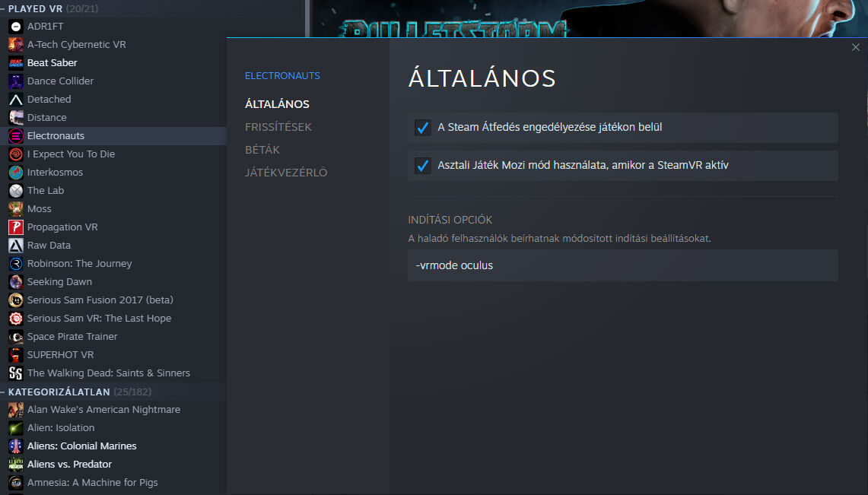Click The Lab game icon
The image size is (868, 495).
15,191
